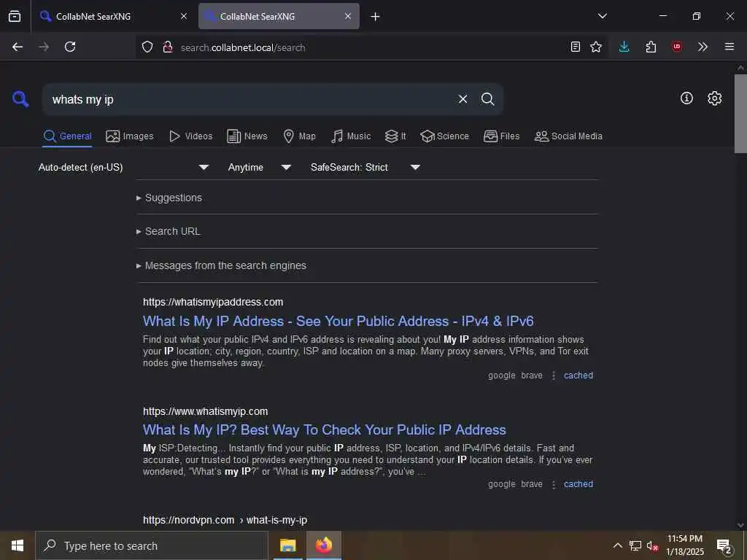Switch to News category
The width and height of the screenshot is (747, 560).
point(247,136)
